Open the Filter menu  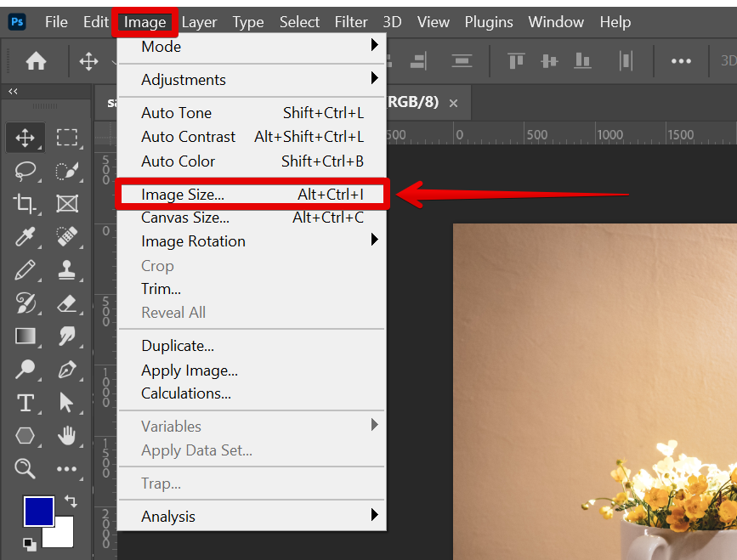pyautogui.click(x=351, y=22)
